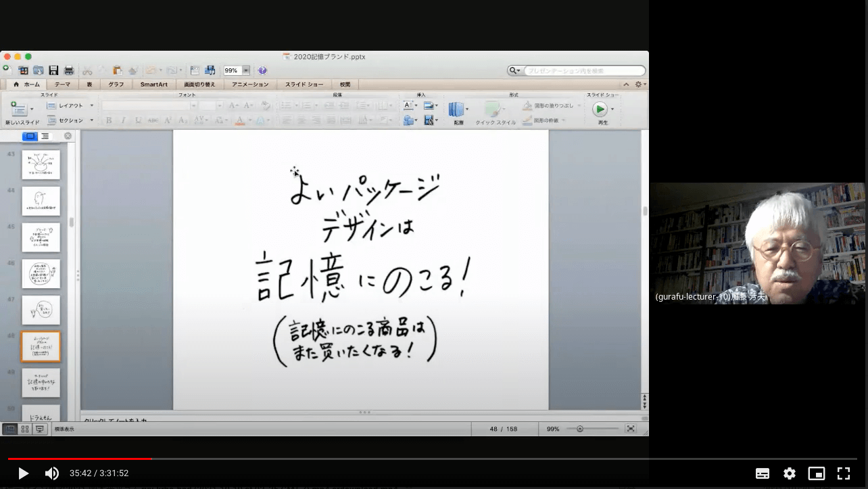Switch to the アニメーション ribbon tab
Viewport: 868px width, 489px height.
249,85
